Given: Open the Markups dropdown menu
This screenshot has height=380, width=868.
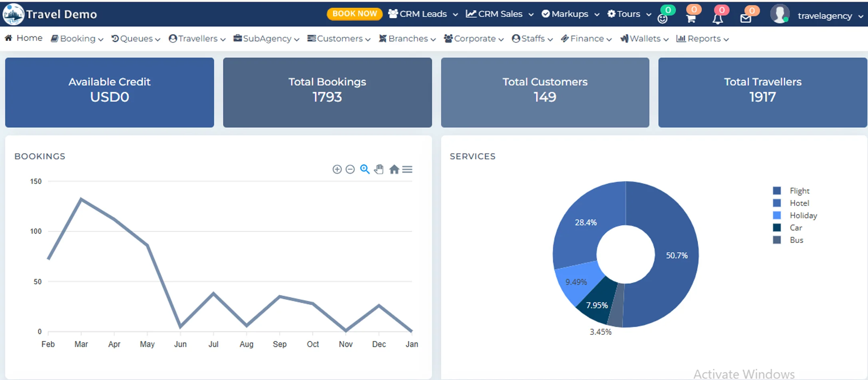Looking at the screenshot, I should (570, 14).
